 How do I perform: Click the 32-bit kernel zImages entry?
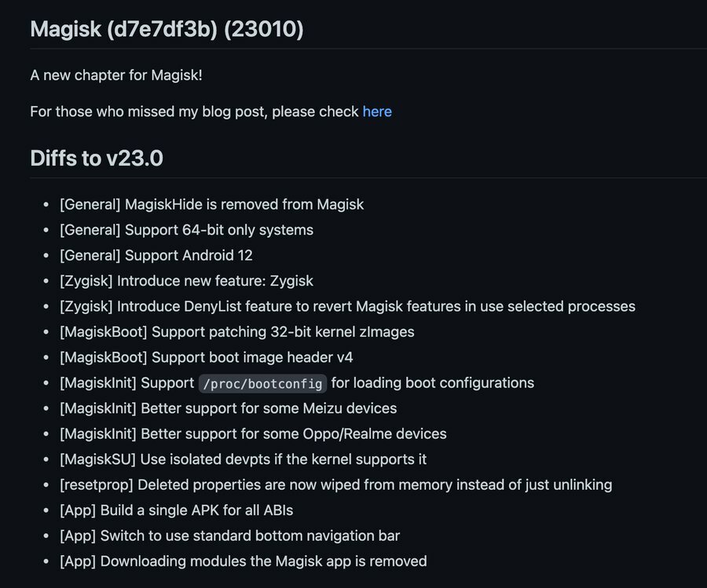pos(236,331)
